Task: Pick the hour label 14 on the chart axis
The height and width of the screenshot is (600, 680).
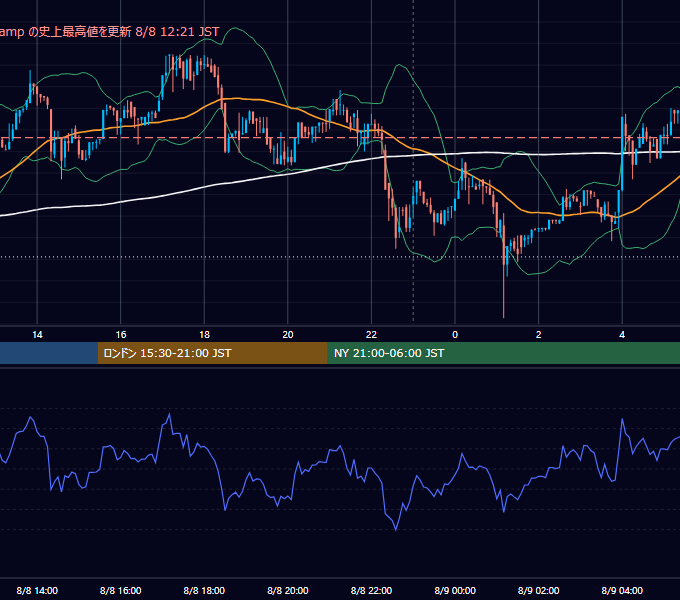Action: coord(37,335)
